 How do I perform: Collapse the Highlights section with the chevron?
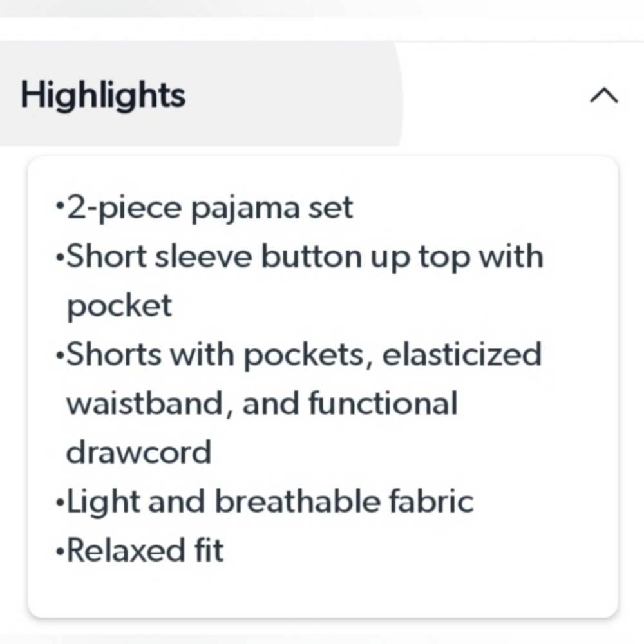[604, 95]
